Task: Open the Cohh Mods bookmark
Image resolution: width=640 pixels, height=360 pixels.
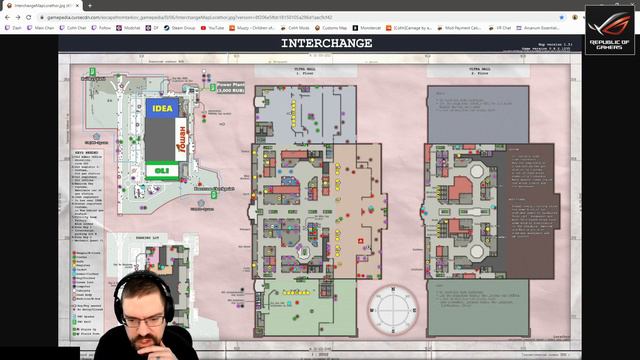Action: [x=295, y=28]
